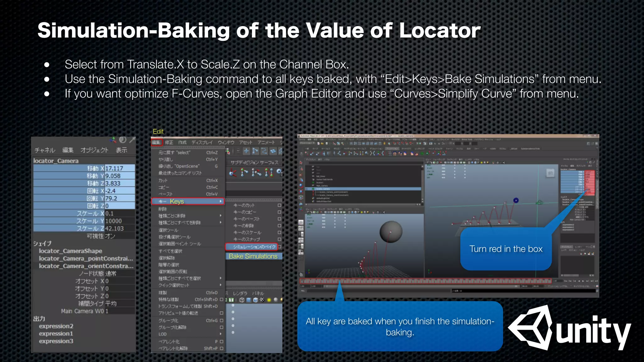Click the 移動 X value field 17.117

pos(120,168)
